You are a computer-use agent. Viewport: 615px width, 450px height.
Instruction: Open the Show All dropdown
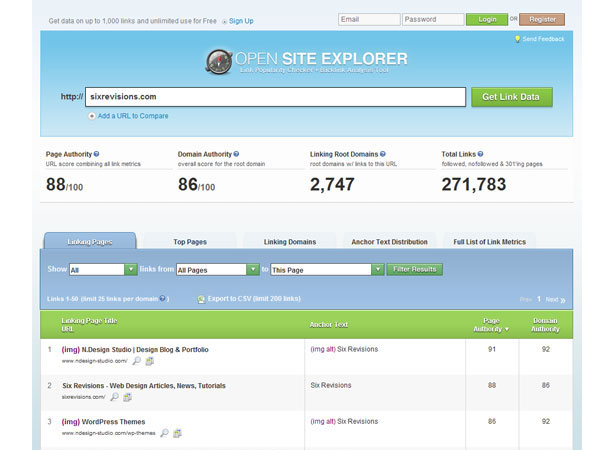pos(103,270)
